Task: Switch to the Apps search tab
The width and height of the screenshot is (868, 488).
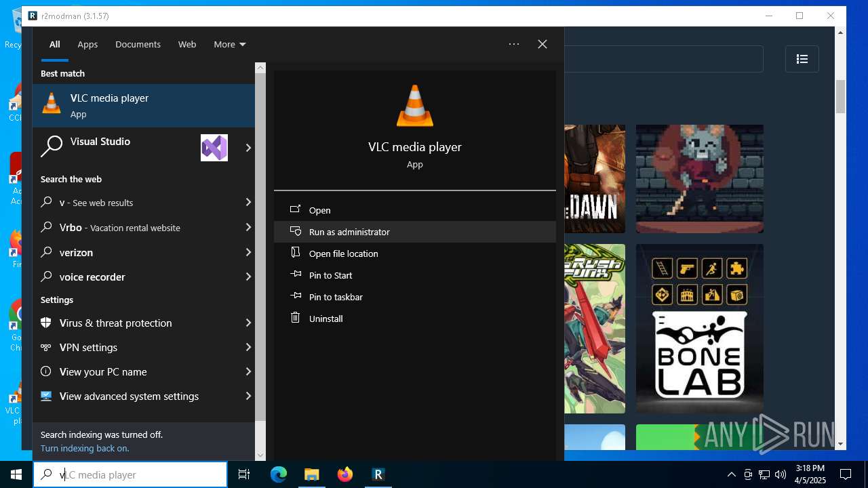Action: tap(87, 44)
